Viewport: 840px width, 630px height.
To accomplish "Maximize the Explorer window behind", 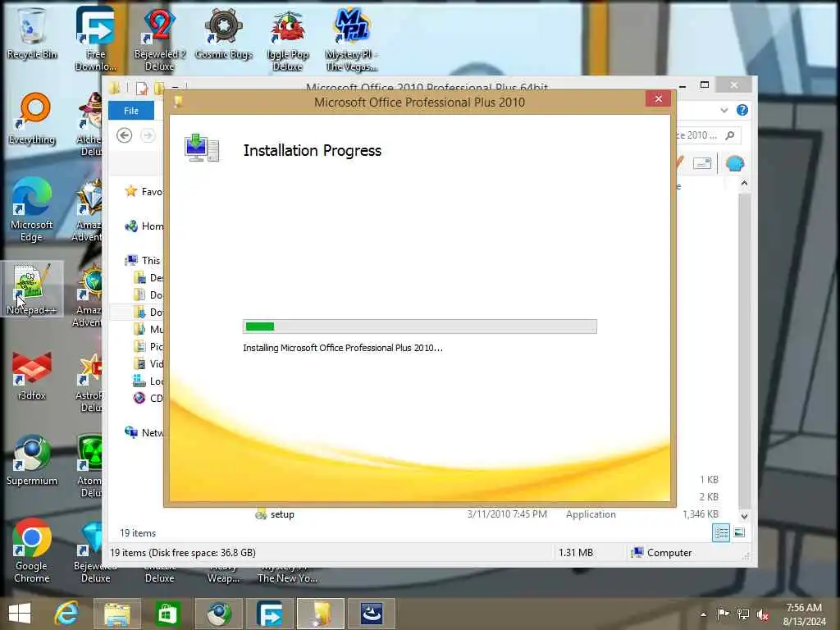I will (705, 84).
